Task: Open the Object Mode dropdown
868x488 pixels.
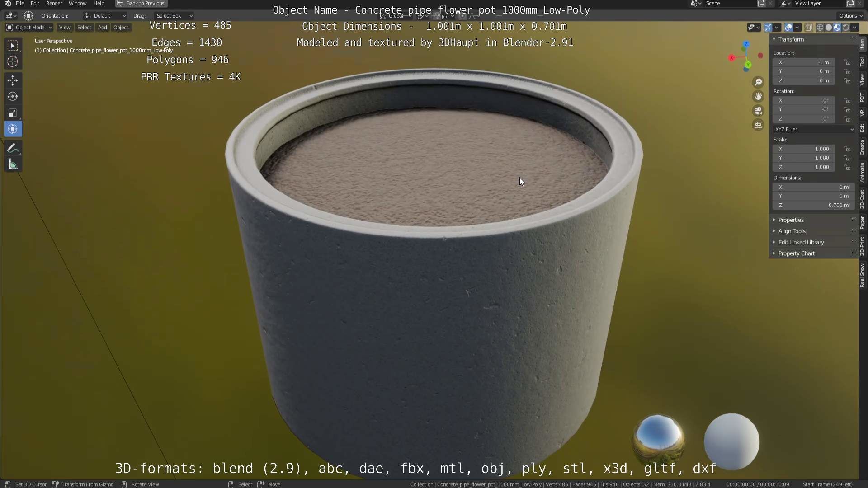Action: coord(29,28)
